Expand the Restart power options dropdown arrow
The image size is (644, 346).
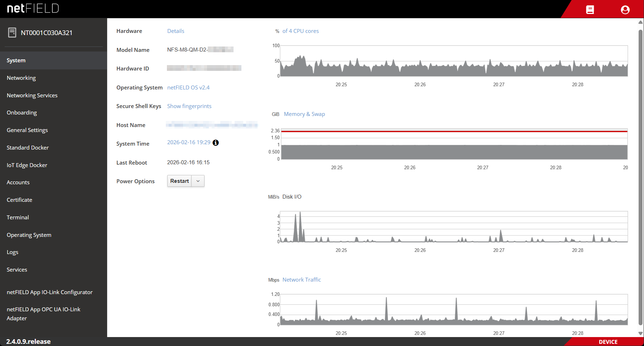(x=198, y=181)
